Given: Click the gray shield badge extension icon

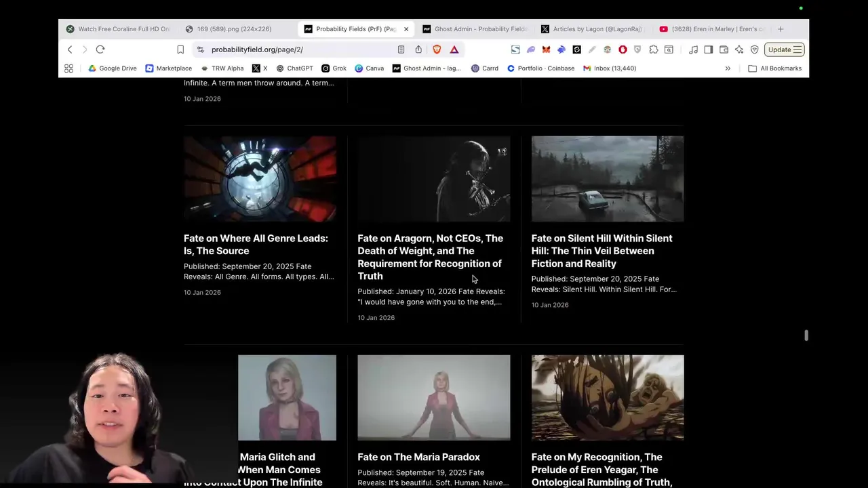Looking at the screenshot, I should [637, 49].
